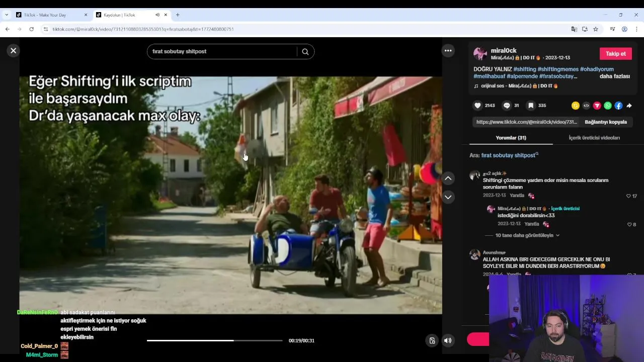Like the video with heart icon
The image size is (644, 362).
477,105
